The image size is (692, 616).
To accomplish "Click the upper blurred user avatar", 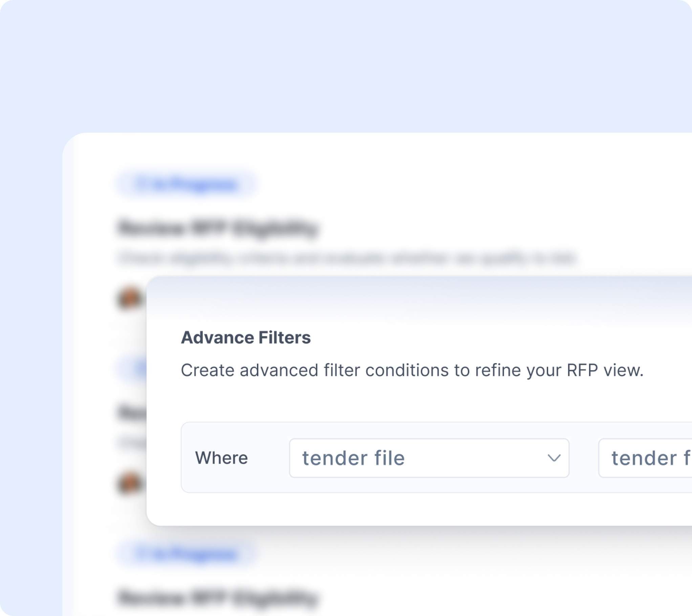I will [x=130, y=299].
